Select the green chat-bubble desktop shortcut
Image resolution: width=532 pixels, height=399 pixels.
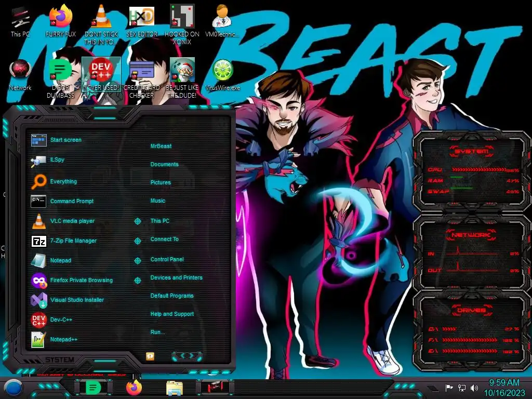point(60,78)
